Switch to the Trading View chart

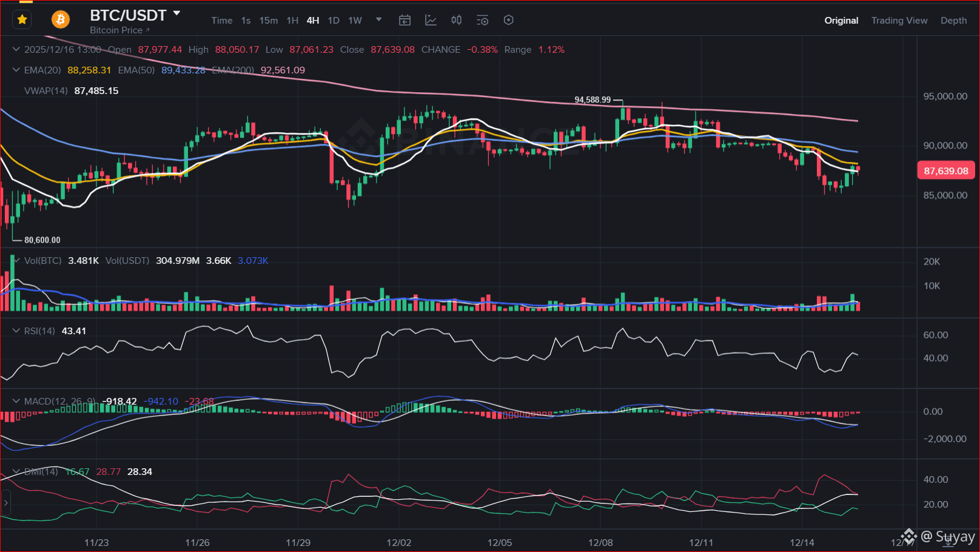point(899,21)
